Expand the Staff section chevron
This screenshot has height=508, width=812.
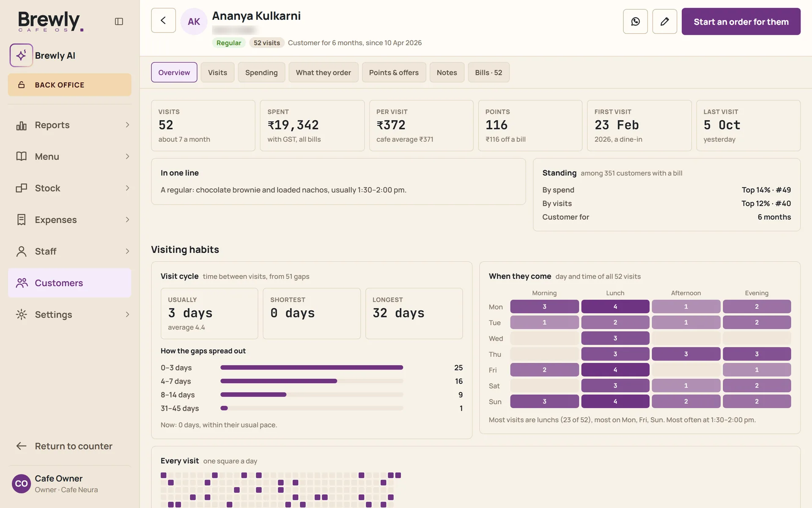[x=127, y=251]
